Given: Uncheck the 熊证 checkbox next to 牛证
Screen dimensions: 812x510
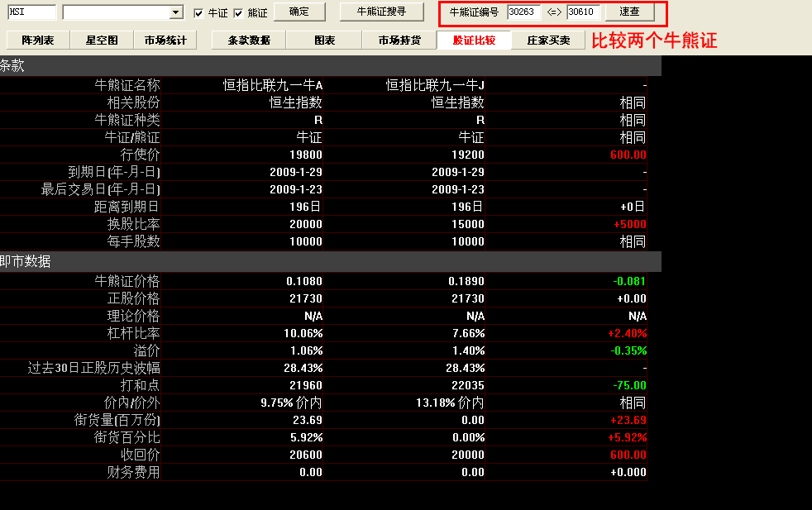Looking at the screenshot, I should tap(238, 13).
